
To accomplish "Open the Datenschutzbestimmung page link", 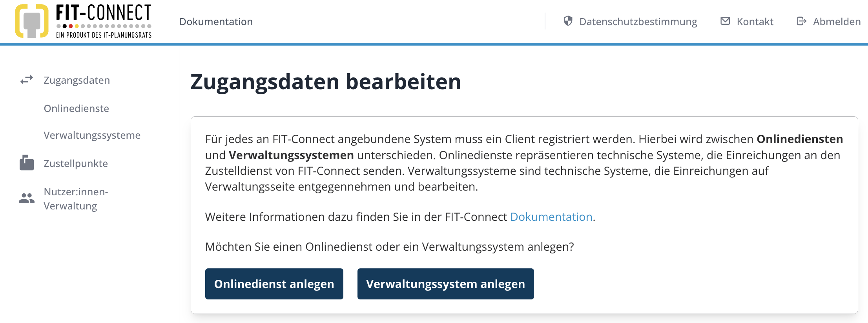I will click(x=638, y=22).
